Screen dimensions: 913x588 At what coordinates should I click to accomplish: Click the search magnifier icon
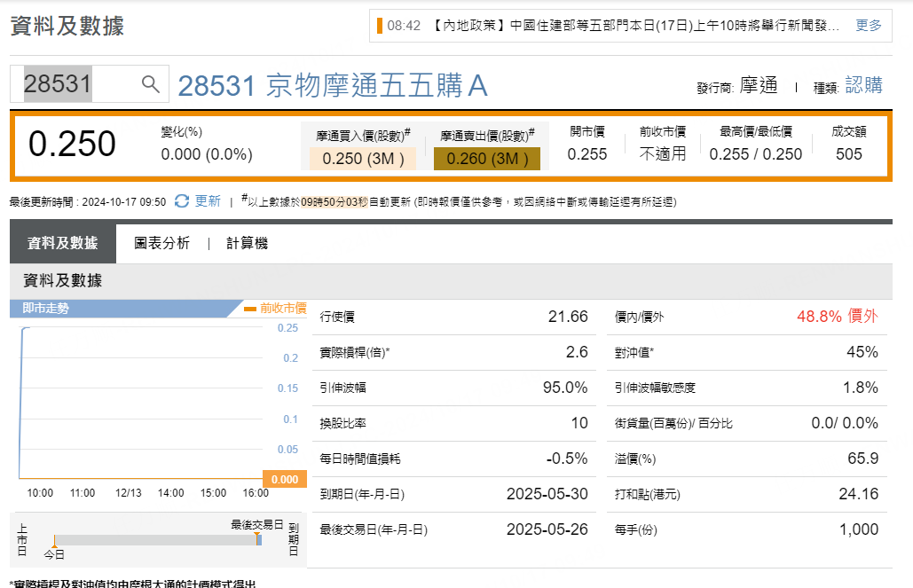click(151, 84)
